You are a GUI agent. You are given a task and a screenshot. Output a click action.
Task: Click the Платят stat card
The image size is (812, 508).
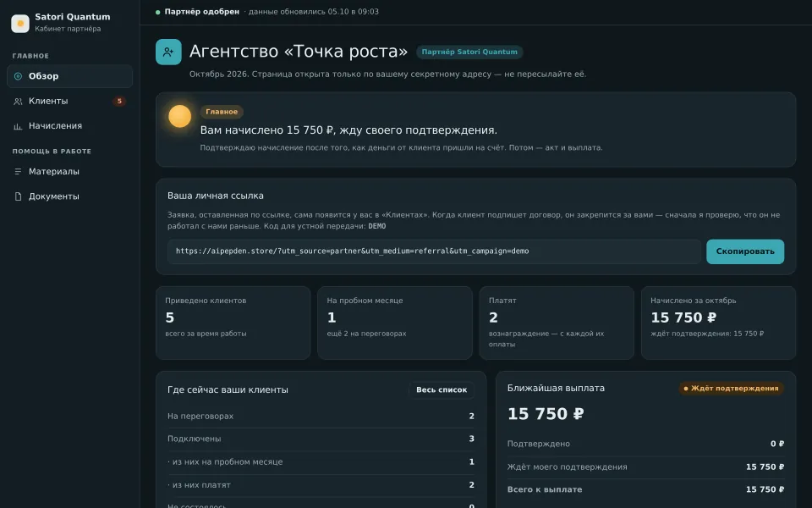click(557, 323)
